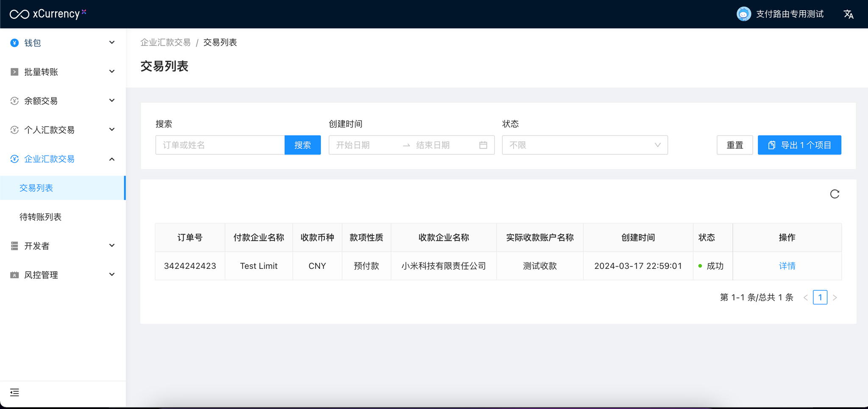Focus the 订单或姓名 search field
Viewport: 868px width, 409px height.
[x=220, y=145]
